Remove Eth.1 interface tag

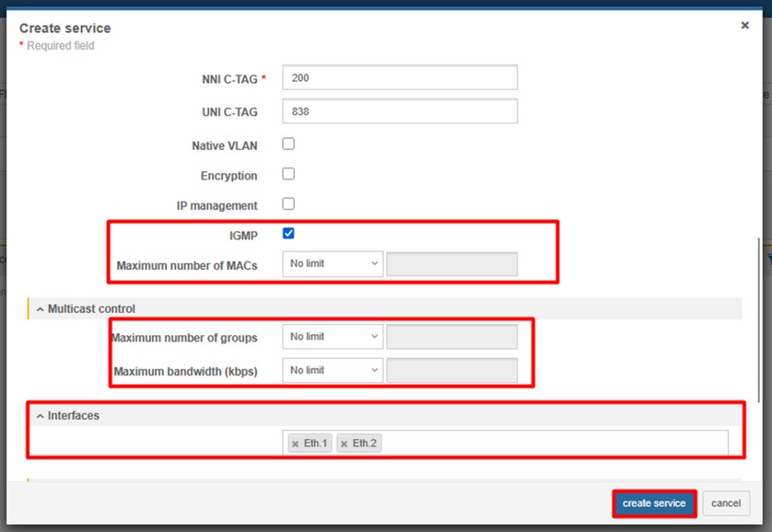tap(296, 444)
